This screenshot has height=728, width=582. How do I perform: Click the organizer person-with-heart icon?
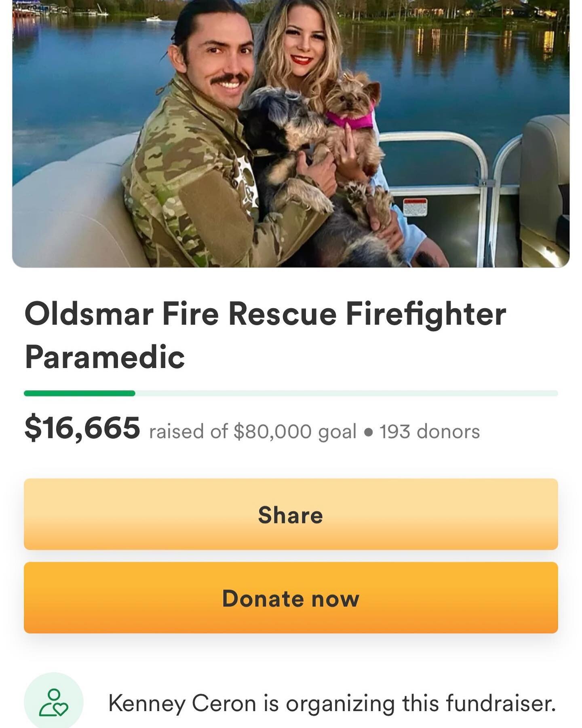point(54,703)
